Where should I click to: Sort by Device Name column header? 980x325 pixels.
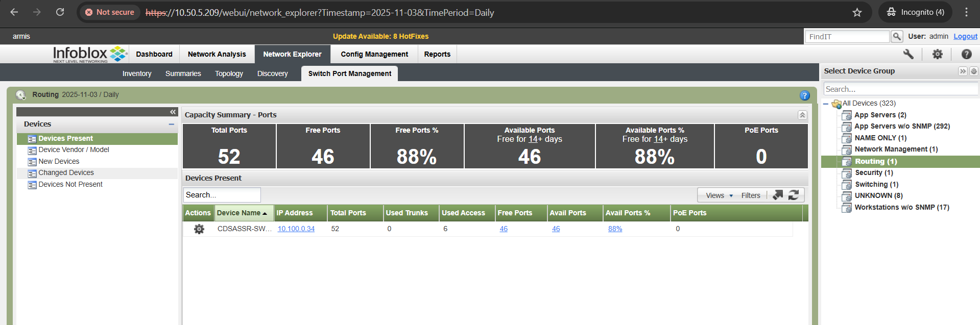[x=244, y=213]
